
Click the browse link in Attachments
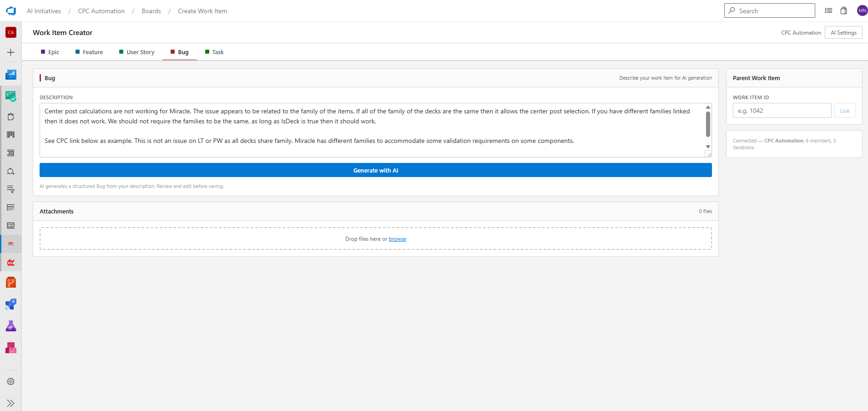point(397,239)
